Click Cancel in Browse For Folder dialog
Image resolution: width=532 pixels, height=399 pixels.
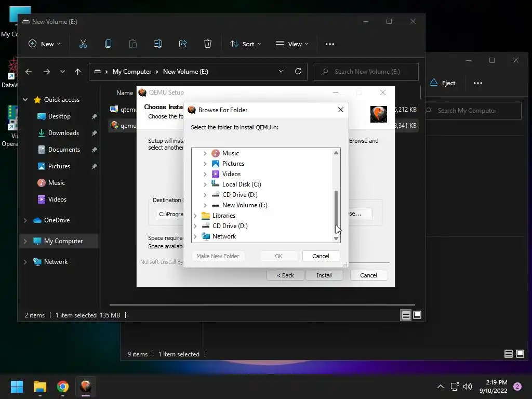tap(321, 256)
